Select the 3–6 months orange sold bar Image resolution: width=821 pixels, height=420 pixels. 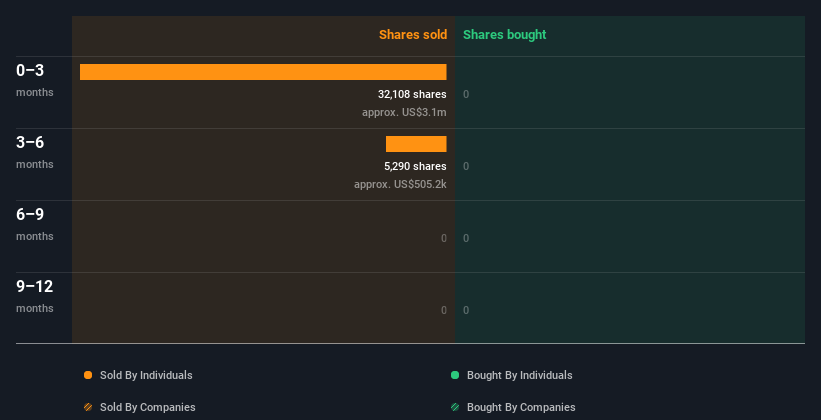(x=416, y=144)
